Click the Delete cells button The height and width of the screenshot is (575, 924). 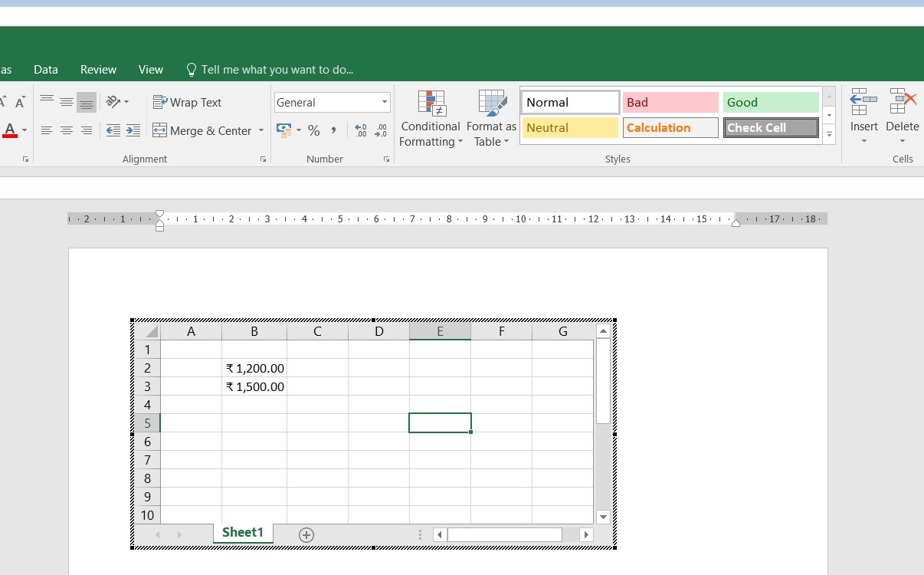click(x=903, y=116)
